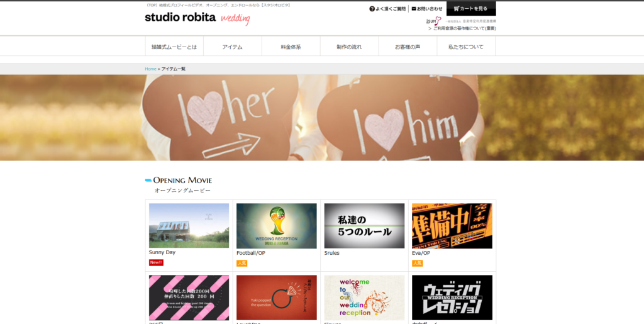644x324 pixels.
Task: Click the red New!! badge under Sunny Day
Action: (156, 262)
